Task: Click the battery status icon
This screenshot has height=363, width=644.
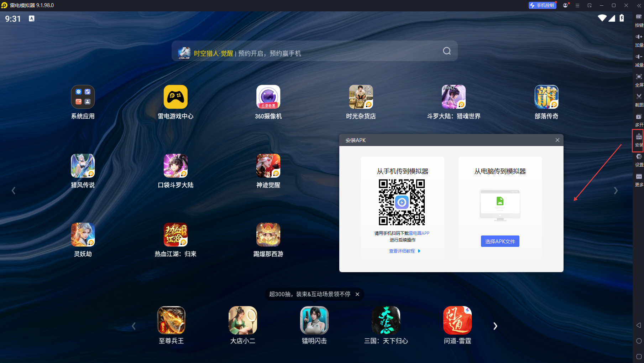Action: click(x=622, y=18)
